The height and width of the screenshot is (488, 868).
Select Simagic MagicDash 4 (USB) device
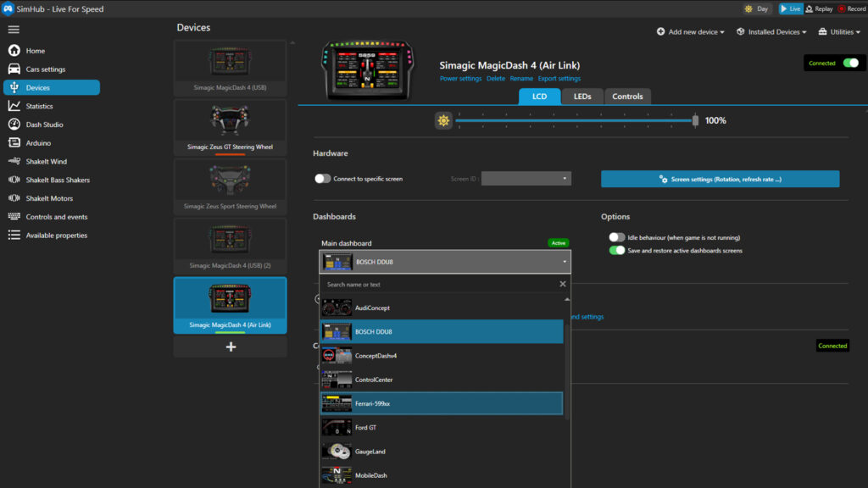pos(230,68)
